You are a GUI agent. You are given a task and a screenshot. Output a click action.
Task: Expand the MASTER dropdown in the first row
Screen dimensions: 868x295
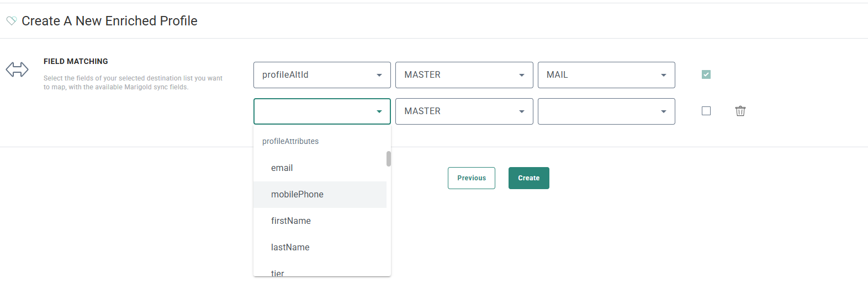pos(464,75)
